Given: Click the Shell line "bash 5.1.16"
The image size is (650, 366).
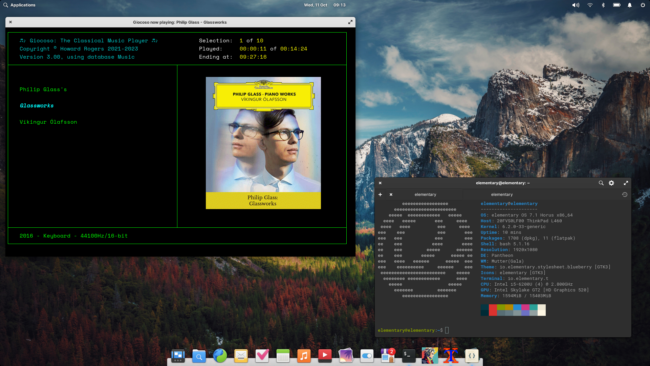Looking at the screenshot, I should pos(505,244).
